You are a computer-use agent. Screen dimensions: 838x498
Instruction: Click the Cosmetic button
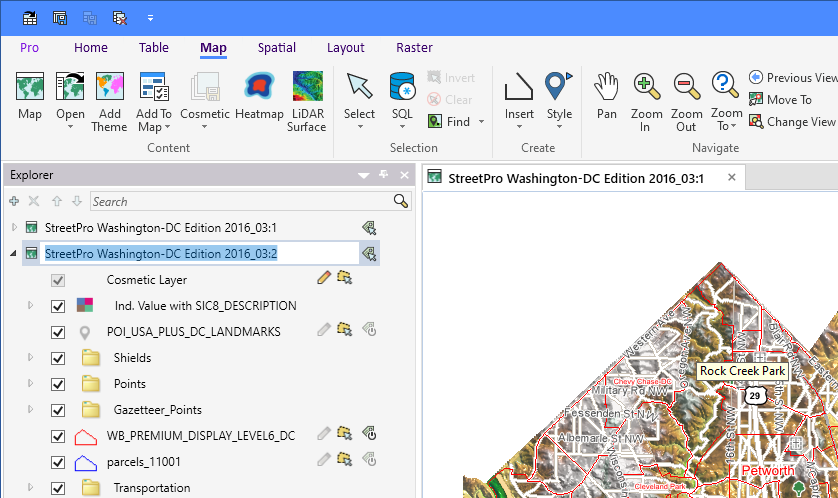(205, 100)
